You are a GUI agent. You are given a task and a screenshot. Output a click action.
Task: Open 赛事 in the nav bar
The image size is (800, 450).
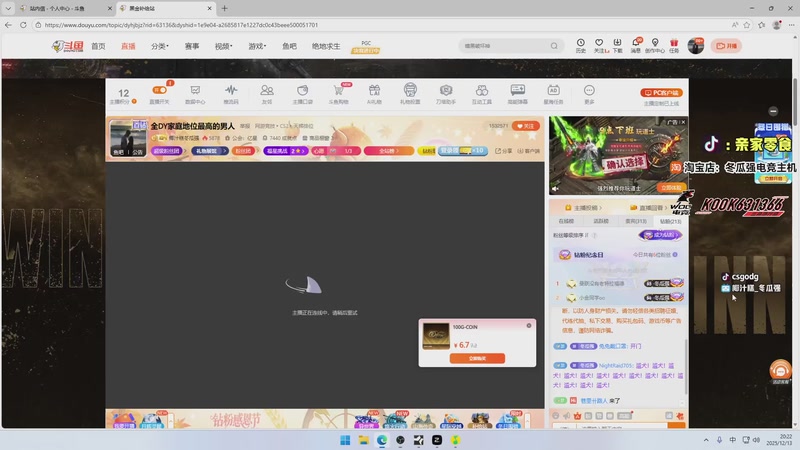192,46
